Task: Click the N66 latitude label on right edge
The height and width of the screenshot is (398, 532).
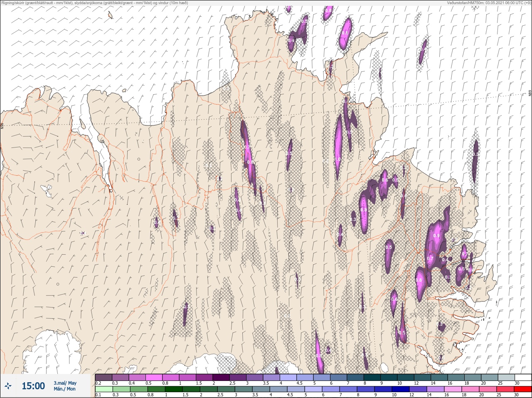Action: coord(530,93)
